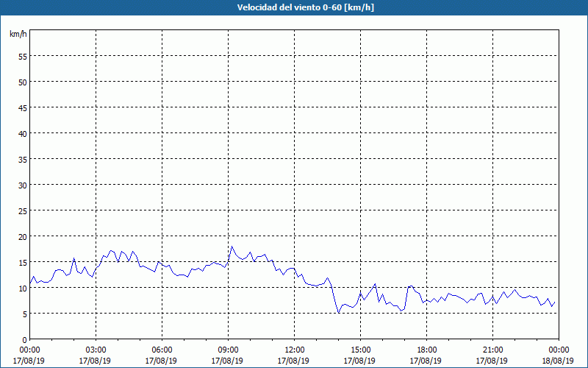The height and width of the screenshot is (368, 588).
Task: Click the y-axis value 35
Action: [x=23, y=160]
